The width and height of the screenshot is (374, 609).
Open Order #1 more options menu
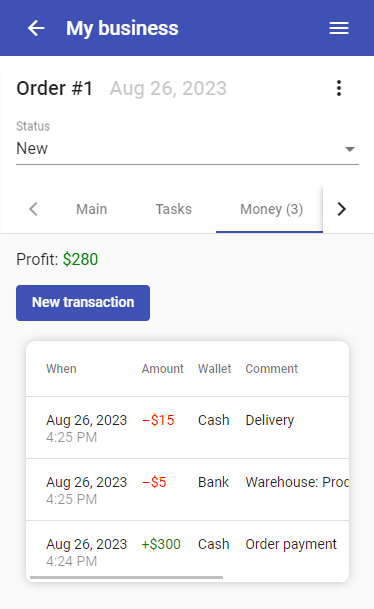coord(339,88)
